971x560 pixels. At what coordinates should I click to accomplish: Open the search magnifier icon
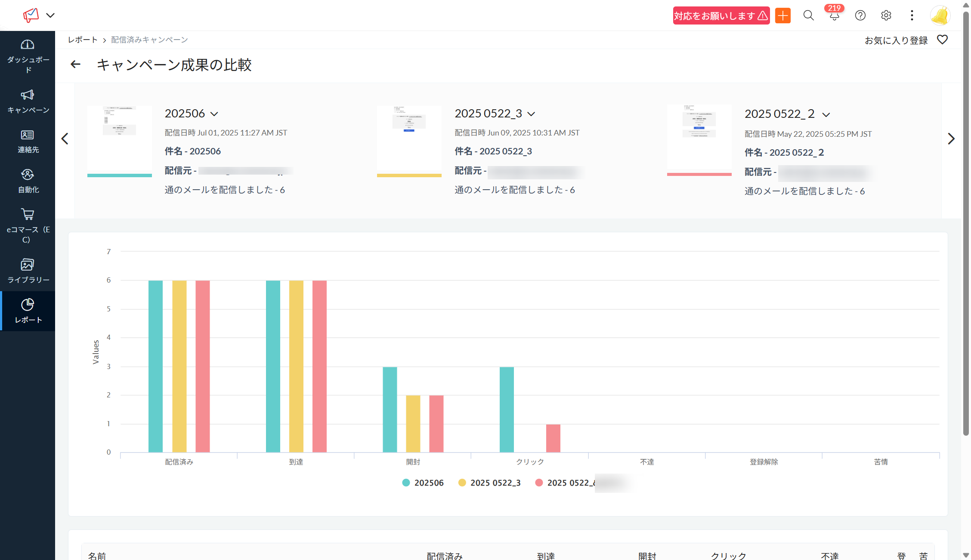tap(808, 16)
